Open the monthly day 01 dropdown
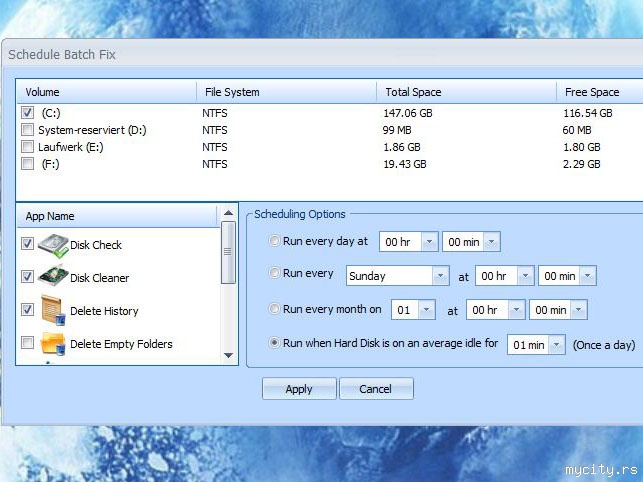Image resolution: width=643 pixels, height=482 pixels. pyautogui.click(x=426, y=310)
